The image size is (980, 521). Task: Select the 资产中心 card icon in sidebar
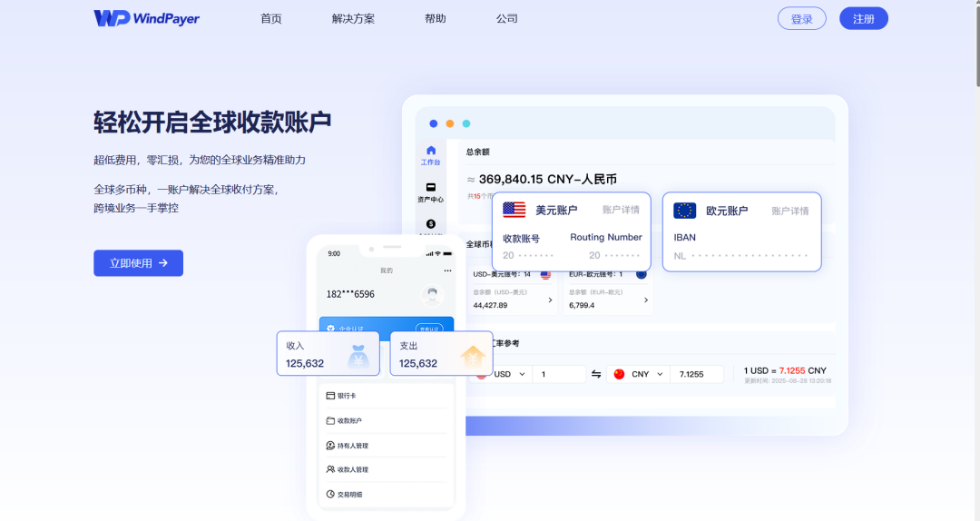(x=431, y=187)
